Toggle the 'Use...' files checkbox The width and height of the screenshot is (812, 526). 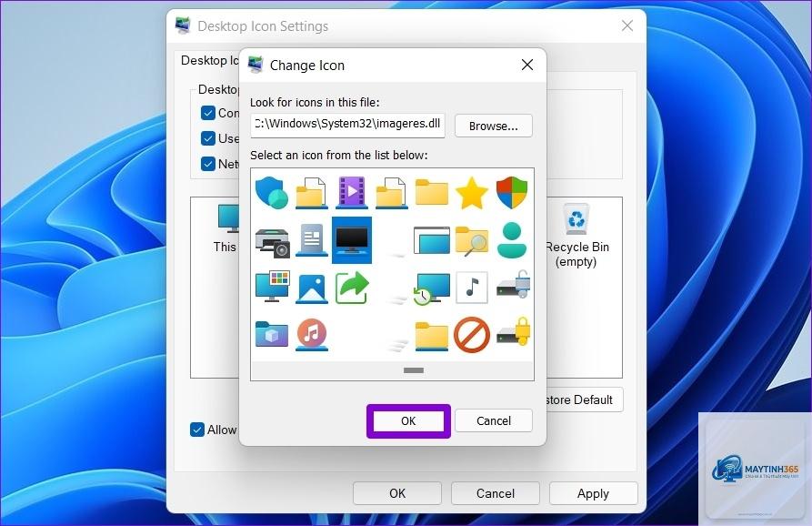click(207, 138)
